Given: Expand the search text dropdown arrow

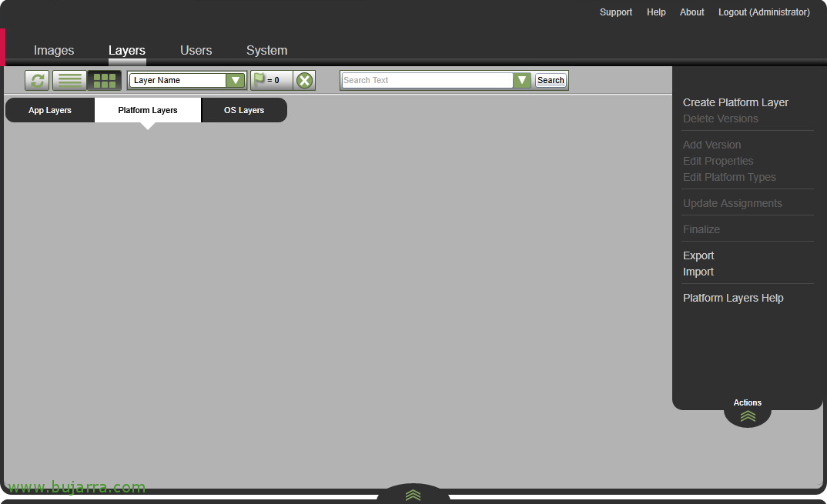Looking at the screenshot, I should pos(522,80).
